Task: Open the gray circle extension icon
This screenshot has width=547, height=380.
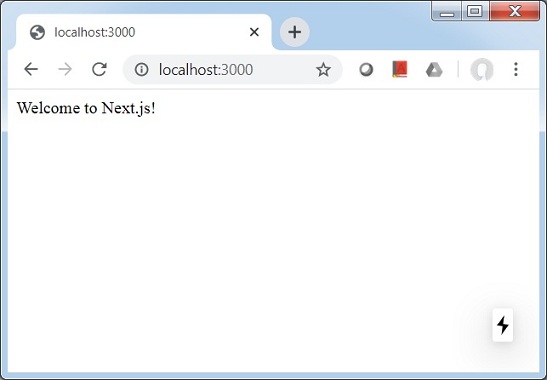Action: pos(366,69)
